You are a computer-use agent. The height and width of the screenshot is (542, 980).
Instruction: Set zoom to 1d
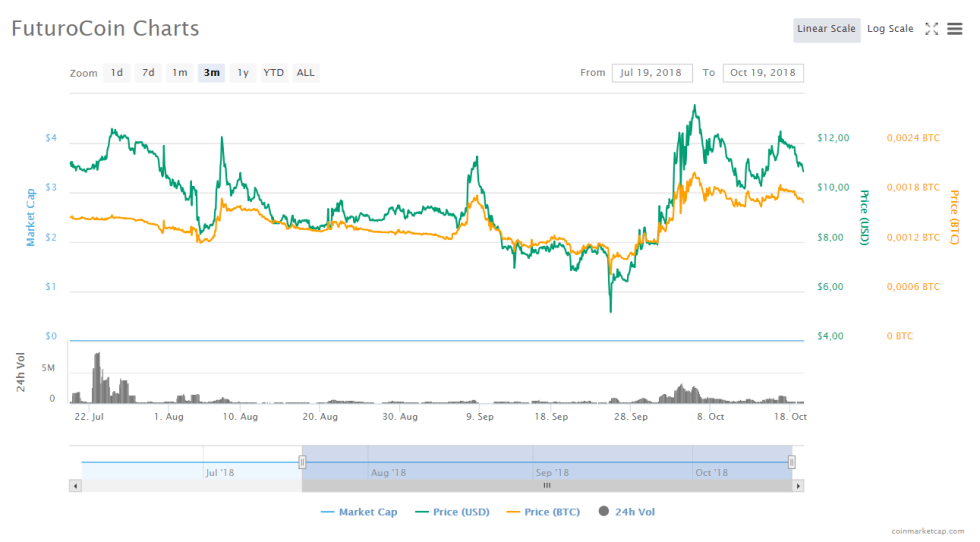(117, 73)
